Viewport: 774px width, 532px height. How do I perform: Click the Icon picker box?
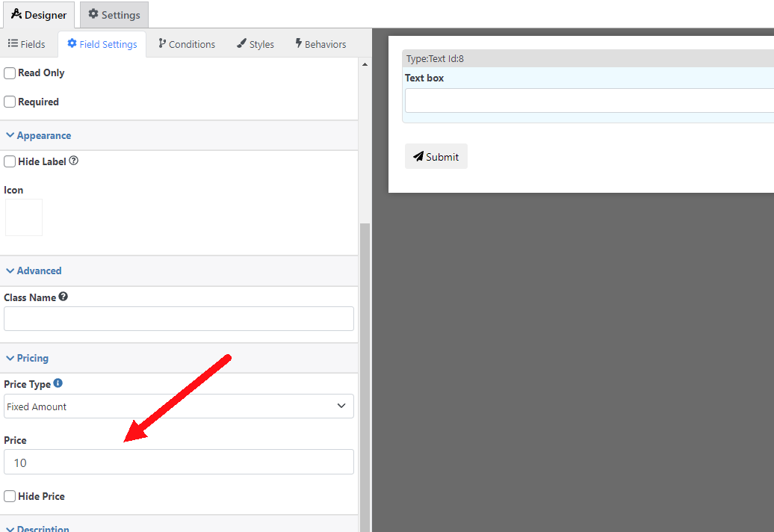[x=23, y=217]
